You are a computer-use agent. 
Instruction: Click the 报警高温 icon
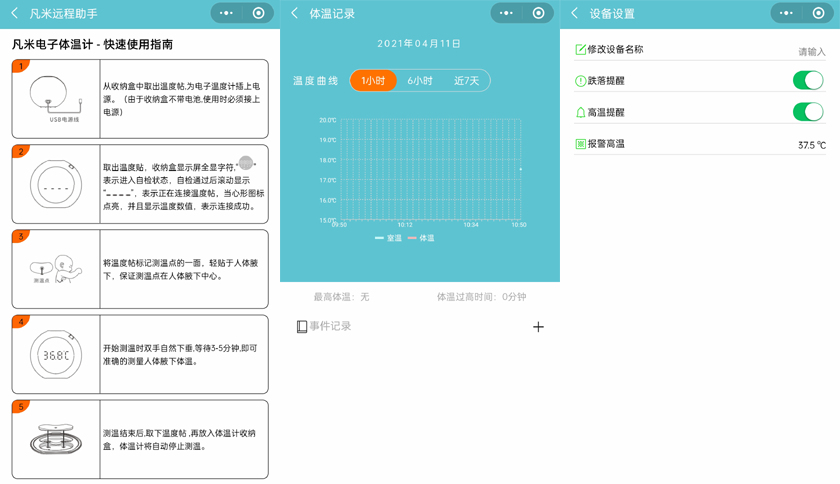[580, 144]
